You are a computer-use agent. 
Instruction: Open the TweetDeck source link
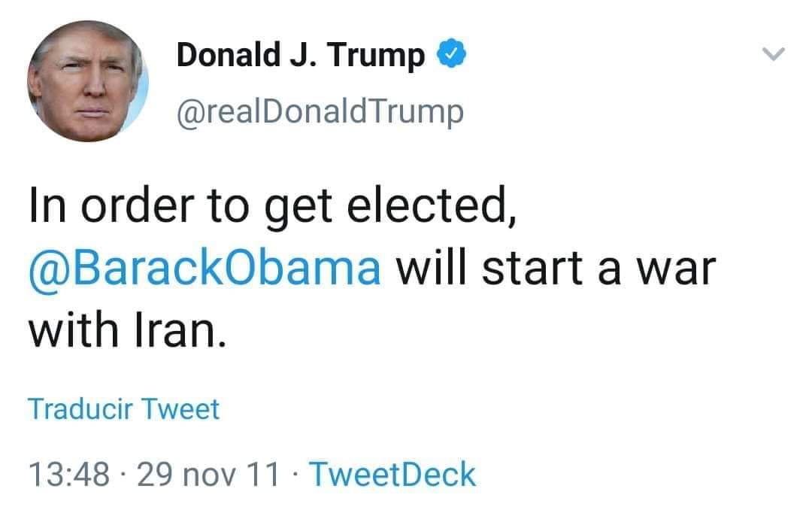click(x=392, y=475)
